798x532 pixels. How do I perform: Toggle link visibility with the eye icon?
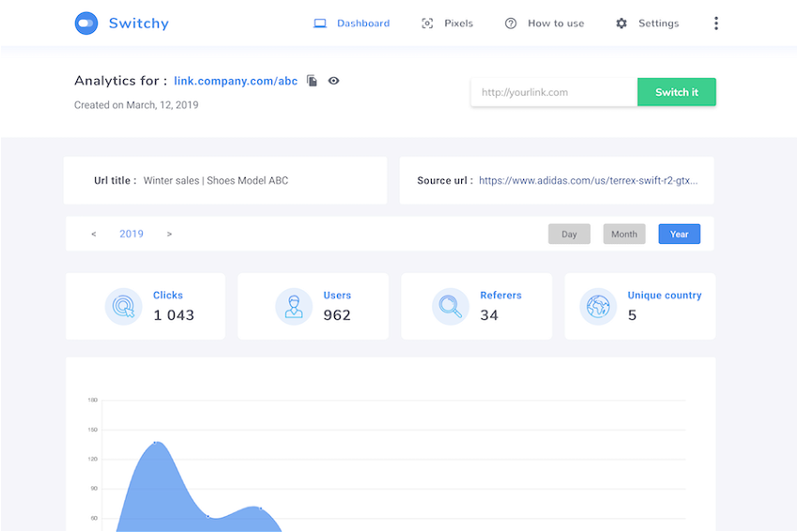pyautogui.click(x=333, y=81)
